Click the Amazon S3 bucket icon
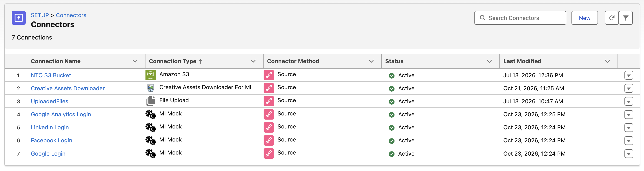Screen dimensions: 644x171 click(x=150, y=75)
